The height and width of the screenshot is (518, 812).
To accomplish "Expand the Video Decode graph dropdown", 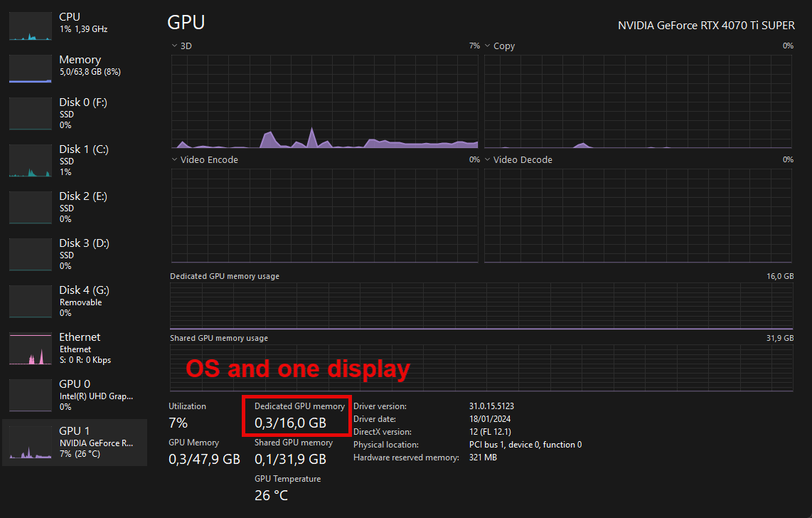I will [488, 160].
